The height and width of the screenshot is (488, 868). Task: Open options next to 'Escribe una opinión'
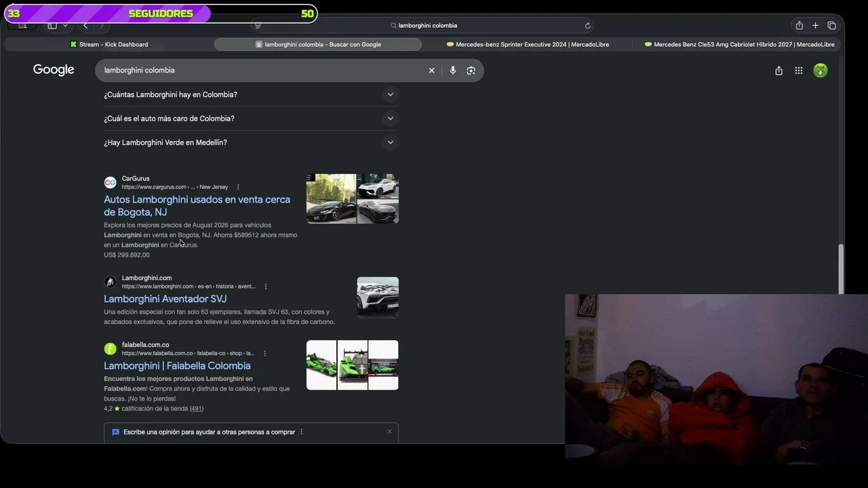pyautogui.click(x=301, y=432)
